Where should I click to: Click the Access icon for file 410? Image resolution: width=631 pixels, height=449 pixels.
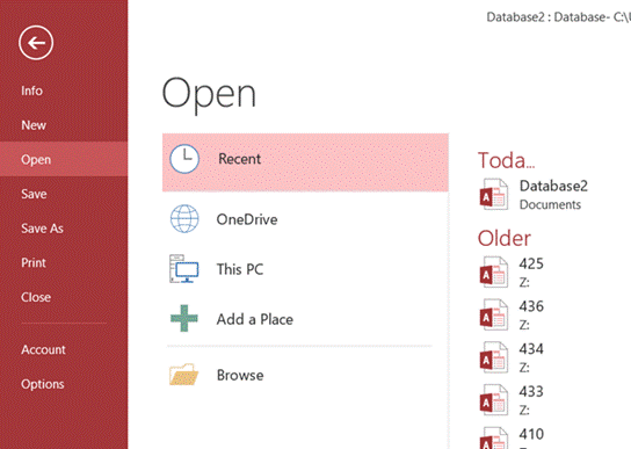tap(494, 438)
